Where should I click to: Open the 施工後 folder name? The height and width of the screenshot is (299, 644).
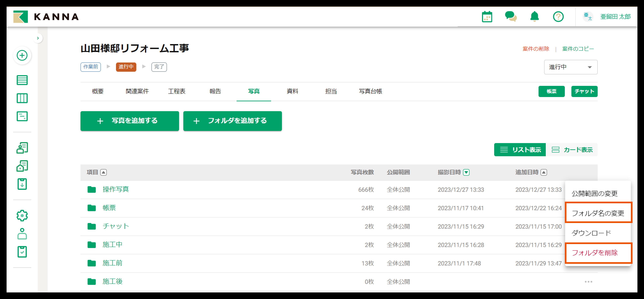[x=113, y=282]
